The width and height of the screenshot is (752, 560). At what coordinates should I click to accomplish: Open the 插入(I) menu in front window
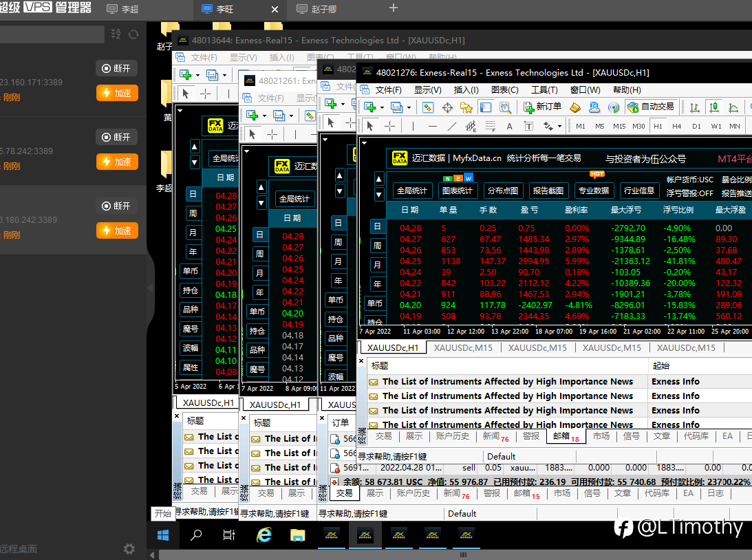click(x=466, y=90)
